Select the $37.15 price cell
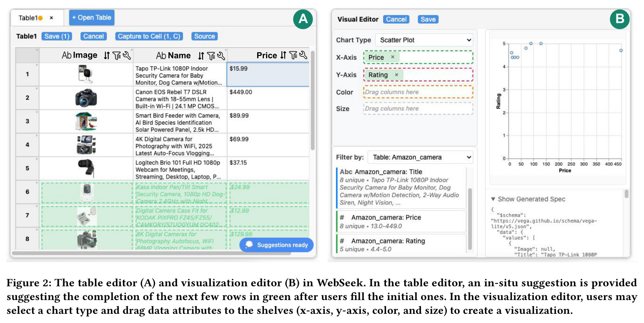 (x=268, y=169)
